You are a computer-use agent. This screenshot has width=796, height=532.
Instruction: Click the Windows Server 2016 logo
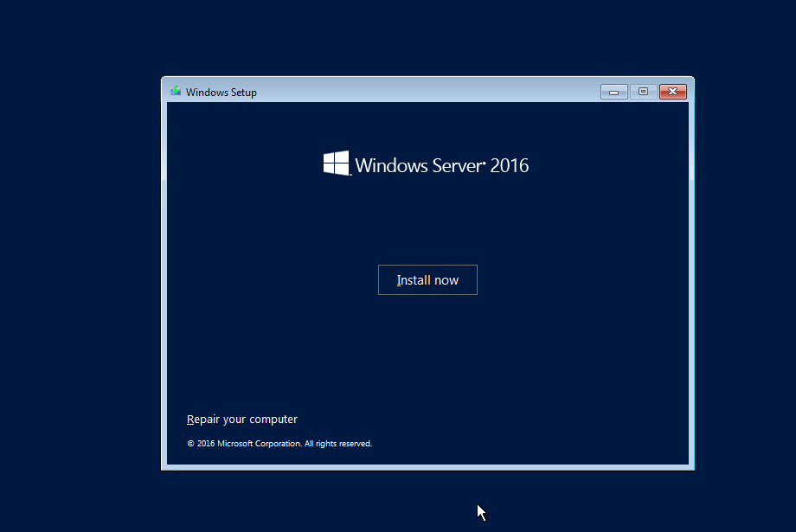[x=426, y=164]
